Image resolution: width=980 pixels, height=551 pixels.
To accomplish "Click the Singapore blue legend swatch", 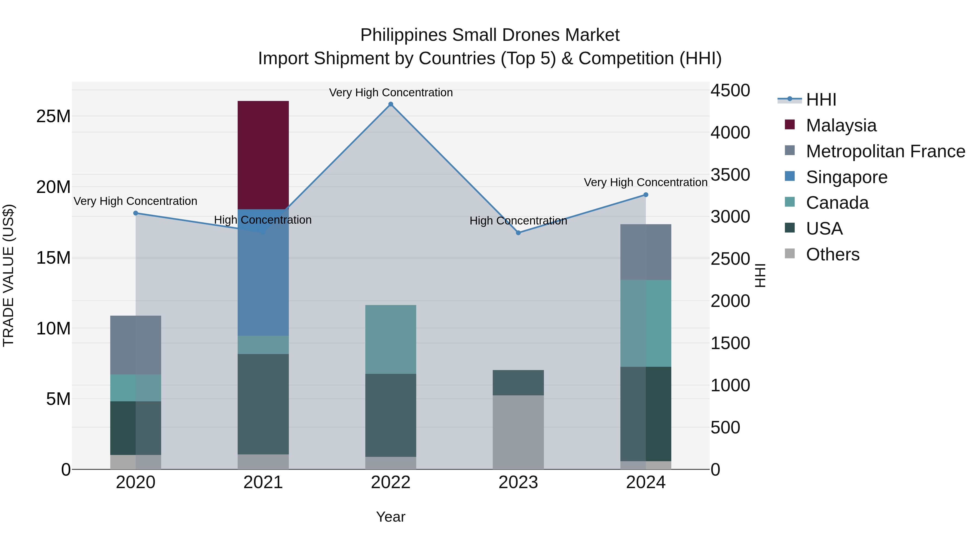I will coord(790,176).
